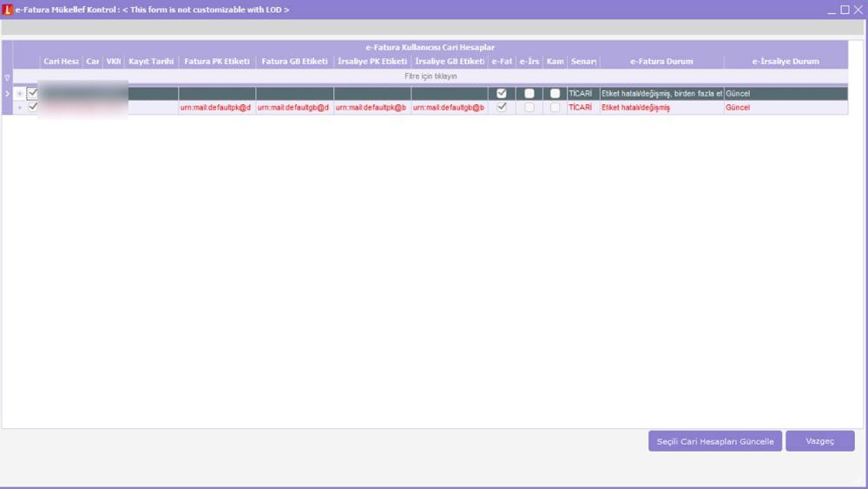Click red 'Etiket hatalı/değişmiş' status in second row
Screen dimensions: 868x489
(x=661, y=108)
